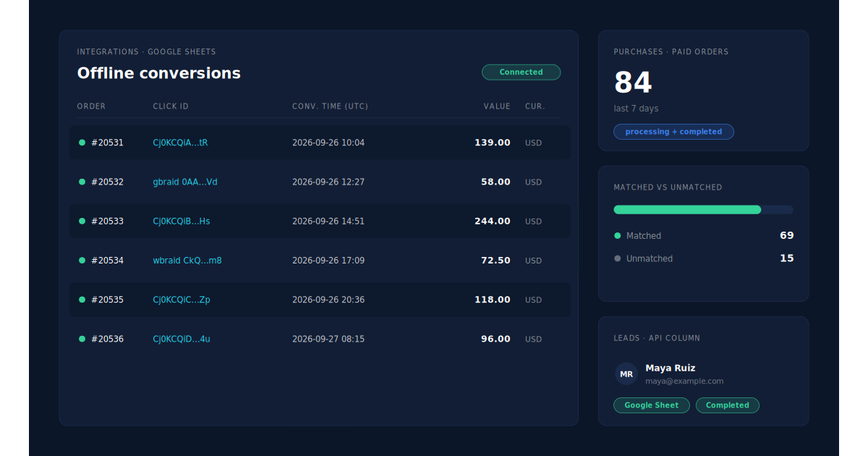Click USD in the #20531 row
The height and width of the screenshot is (456, 868).
tap(533, 143)
